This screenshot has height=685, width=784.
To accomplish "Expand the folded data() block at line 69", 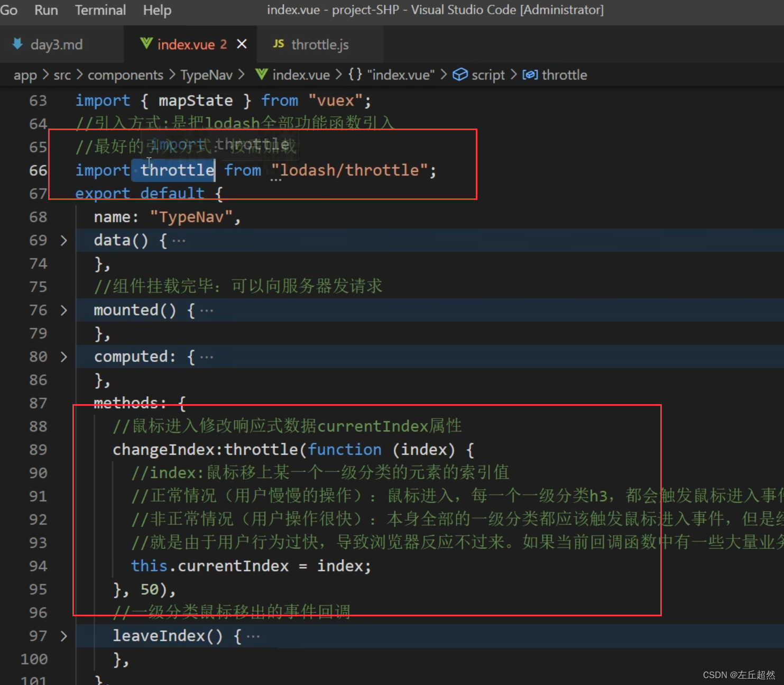I will tap(64, 241).
